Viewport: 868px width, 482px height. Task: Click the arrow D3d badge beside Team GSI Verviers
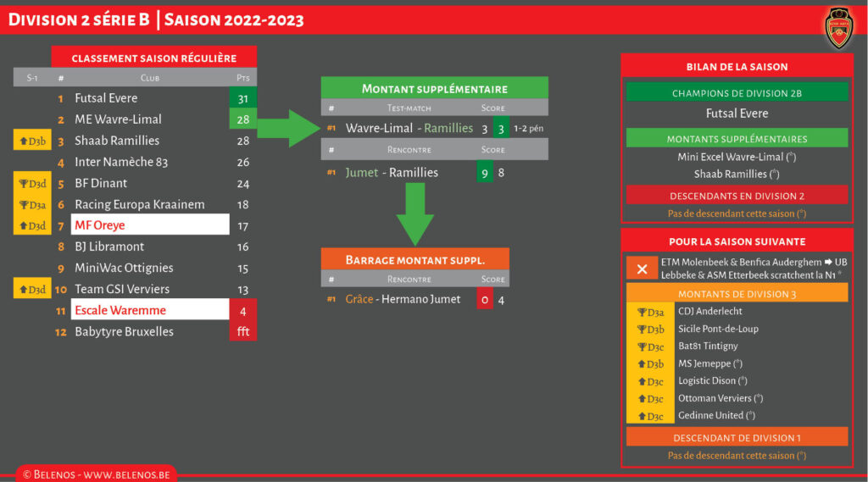(32, 289)
